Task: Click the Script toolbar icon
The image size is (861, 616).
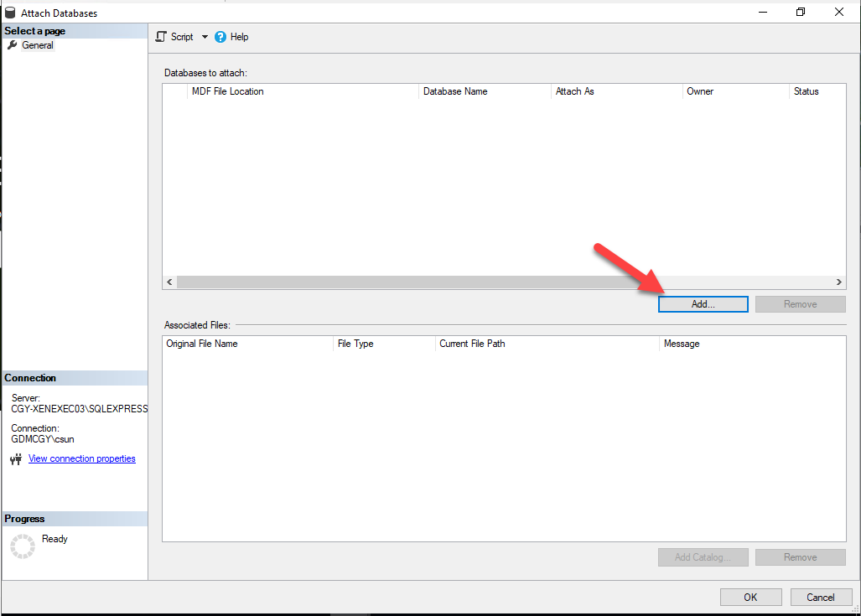Action: coord(162,37)
